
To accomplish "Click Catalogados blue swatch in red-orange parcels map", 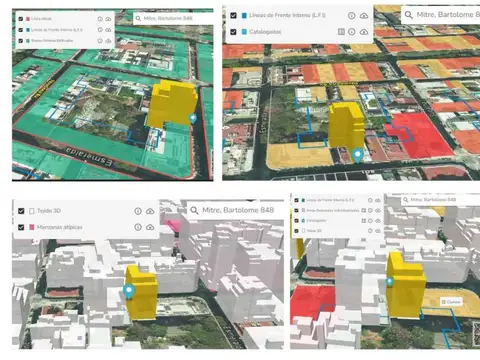I will click(244, 32).
